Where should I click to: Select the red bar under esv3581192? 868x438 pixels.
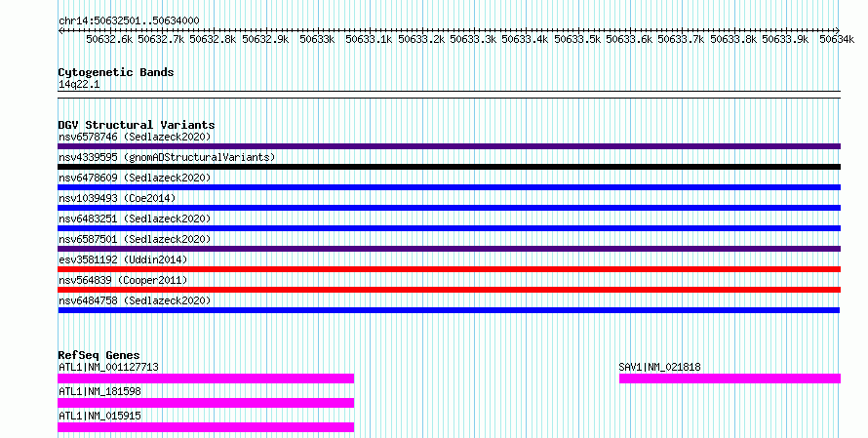pyautogui.click(x=449, y=269)
